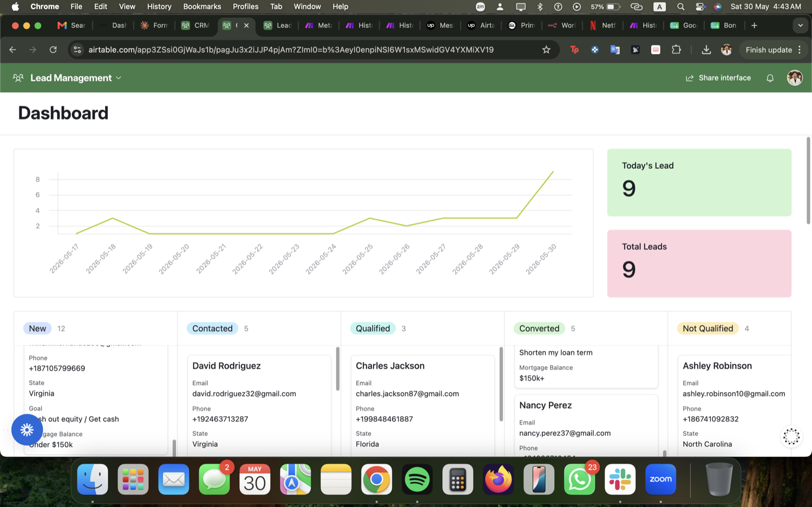Select the New status column label

[x=37, y=328]
